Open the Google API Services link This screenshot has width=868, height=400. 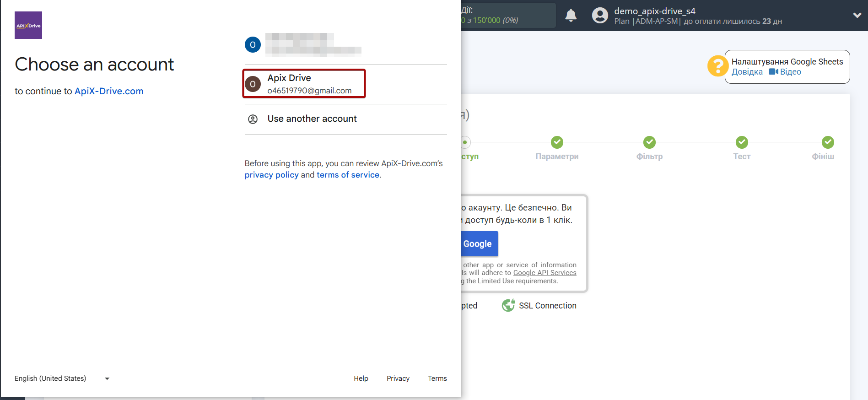point(545,273)
